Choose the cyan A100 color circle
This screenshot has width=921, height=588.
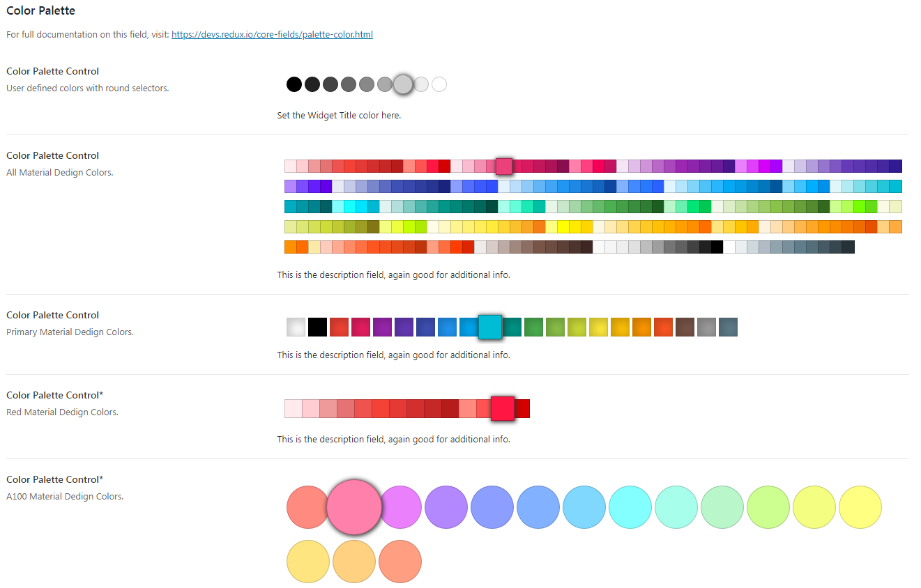click(x=630, y=506)
